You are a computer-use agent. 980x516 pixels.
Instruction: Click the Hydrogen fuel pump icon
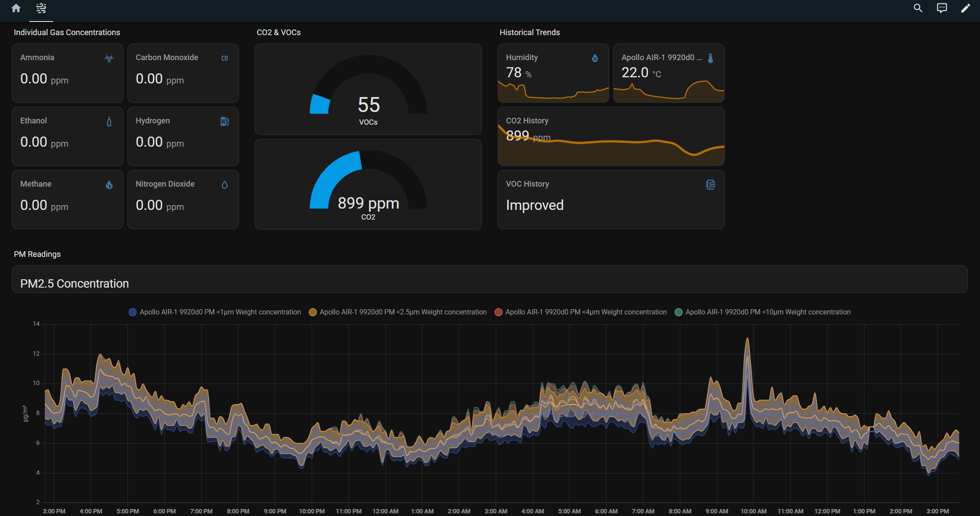click(224, 122)
